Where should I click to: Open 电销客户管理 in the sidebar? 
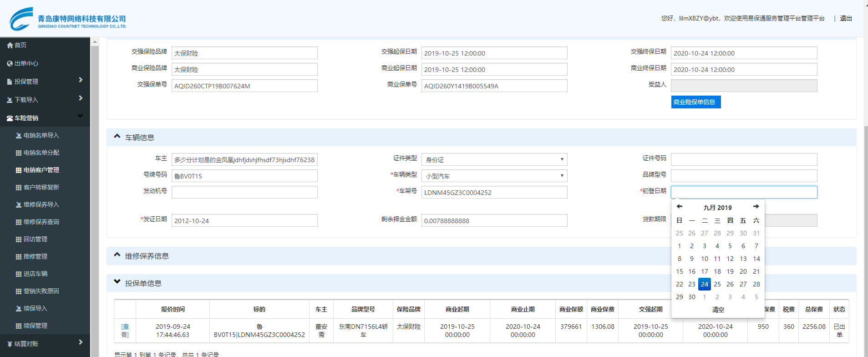point(41,170)
